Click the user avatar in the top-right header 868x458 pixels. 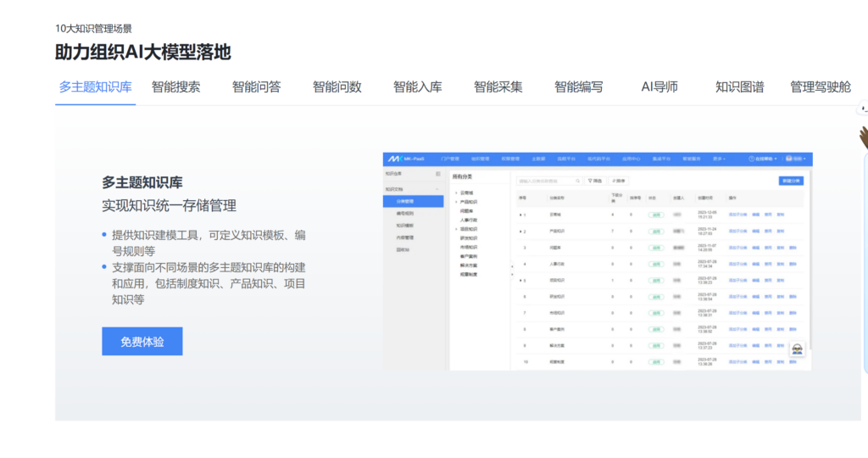tap(789, 159)
